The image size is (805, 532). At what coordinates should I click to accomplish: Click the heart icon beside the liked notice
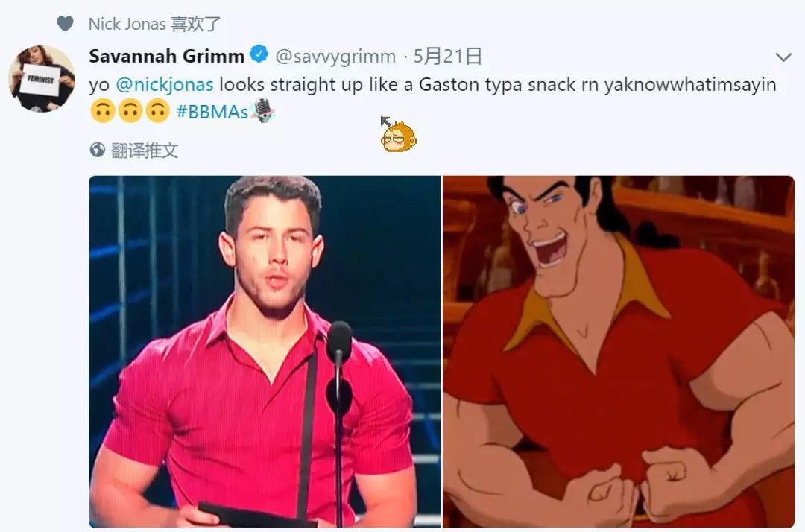pos(65,24)
